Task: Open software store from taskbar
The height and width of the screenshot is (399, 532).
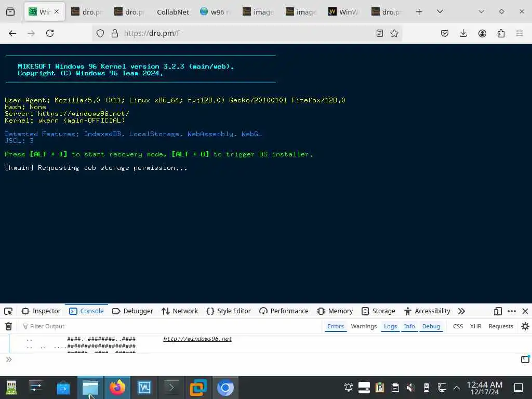Action: tap(63, 388)
